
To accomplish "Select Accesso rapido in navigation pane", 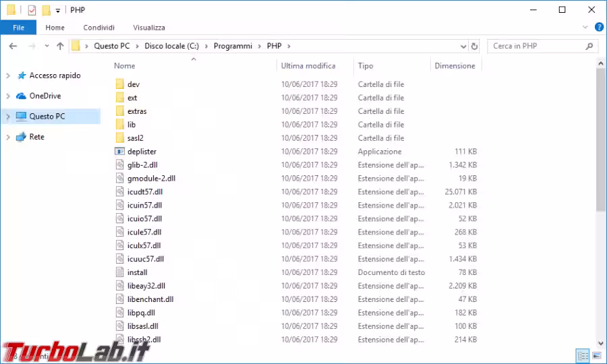I will (x=55, y=75).
